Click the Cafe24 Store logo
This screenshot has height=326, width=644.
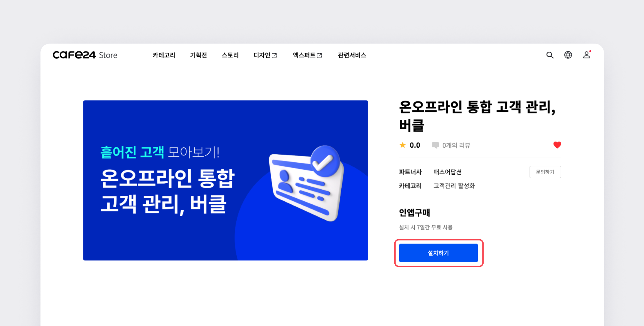click(85, 55)
